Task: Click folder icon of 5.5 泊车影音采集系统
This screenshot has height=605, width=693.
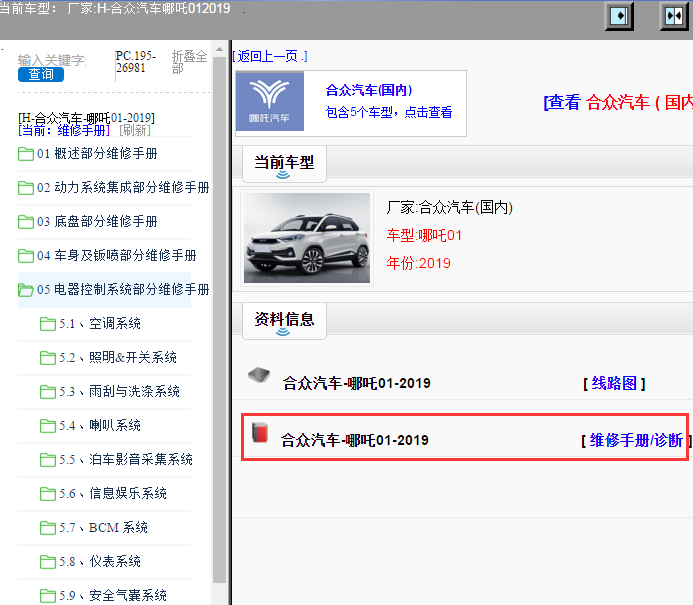Action: [x=47, y=460]
